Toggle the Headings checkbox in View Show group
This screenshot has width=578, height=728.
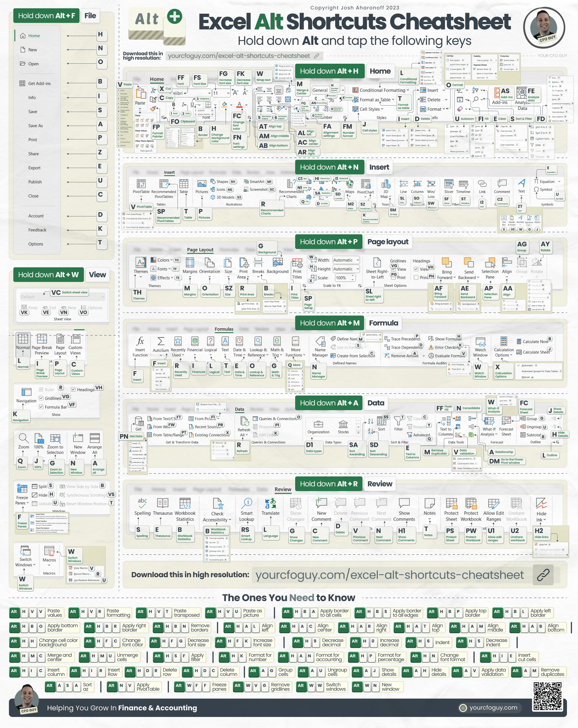click(x=73, y=389)
